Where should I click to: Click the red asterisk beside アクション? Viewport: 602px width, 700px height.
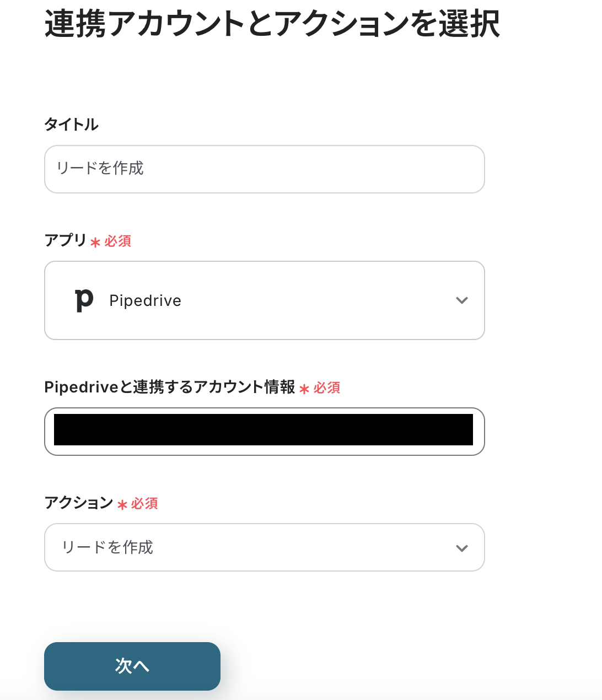[122, 504]
